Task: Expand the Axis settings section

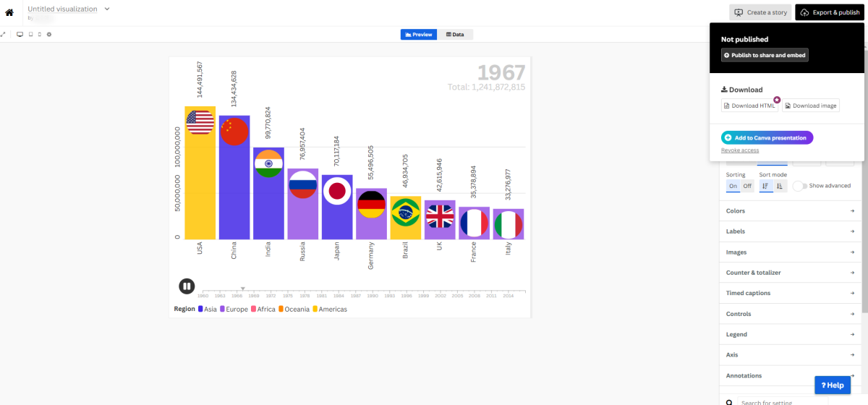Action: click(x=791, y=355)
